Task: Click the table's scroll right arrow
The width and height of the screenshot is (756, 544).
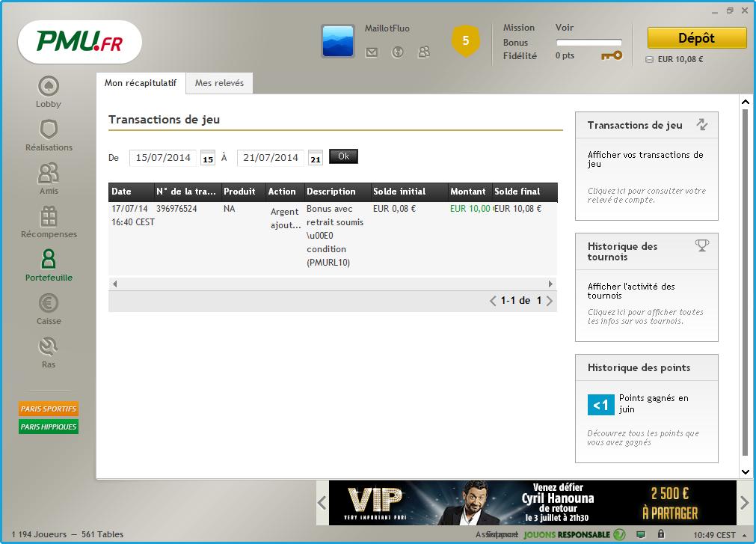Action: tap(550, 284)
